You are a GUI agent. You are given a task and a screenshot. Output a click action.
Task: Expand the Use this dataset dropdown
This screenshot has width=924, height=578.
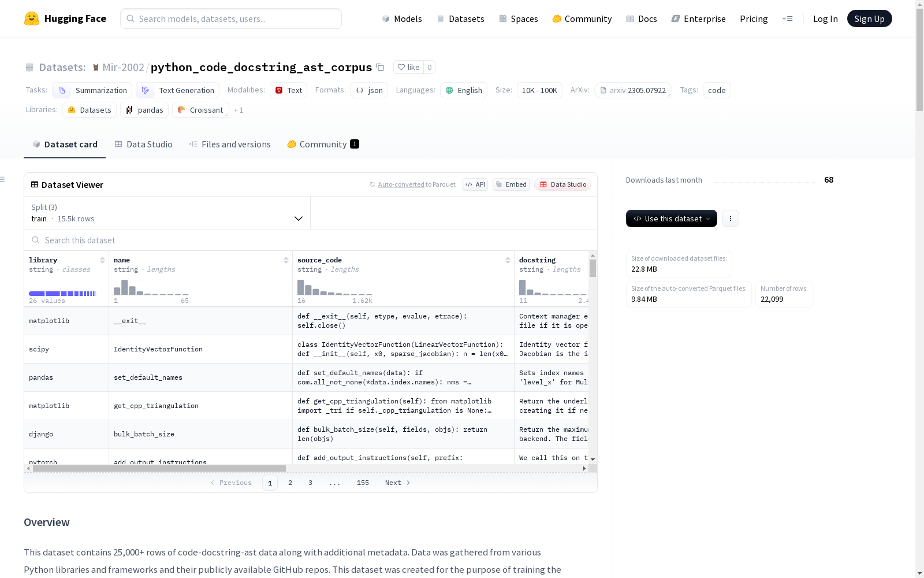pyautogui.click(x=672, y=218)
